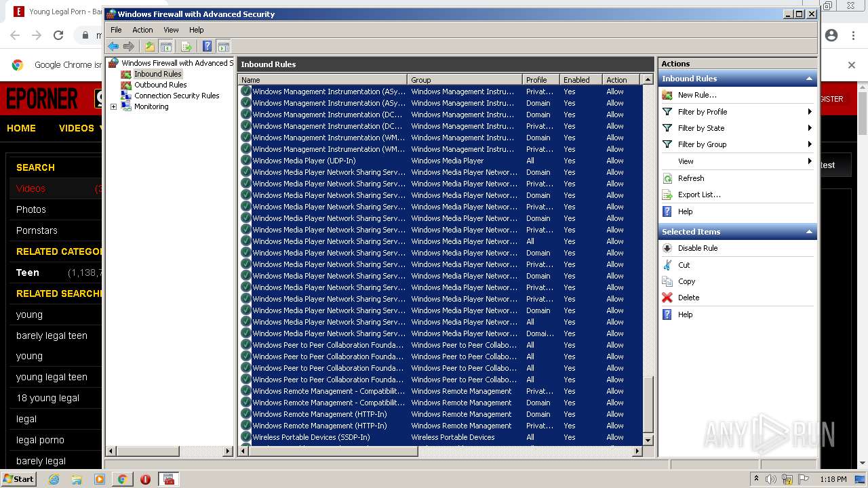The width and height of the screenshot is (868, 488).
Task: Click the Export List toolbar icon
Action: tap(186, 46)
